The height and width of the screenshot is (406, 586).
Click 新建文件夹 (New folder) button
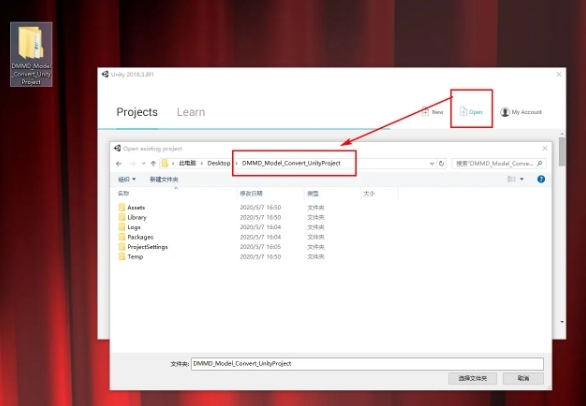pyautogui.click(x=164, y=179)
